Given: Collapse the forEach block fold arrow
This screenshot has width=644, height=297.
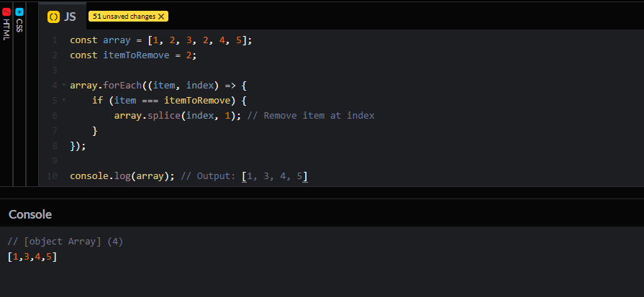Looking at the screenshot, I should point(64,86).
